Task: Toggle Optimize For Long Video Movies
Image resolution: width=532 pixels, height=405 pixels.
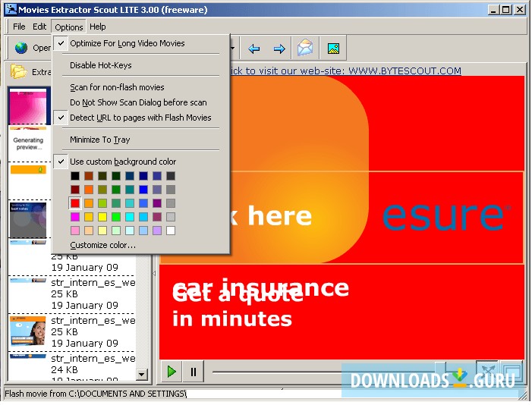Action: (x=141, y=43)
